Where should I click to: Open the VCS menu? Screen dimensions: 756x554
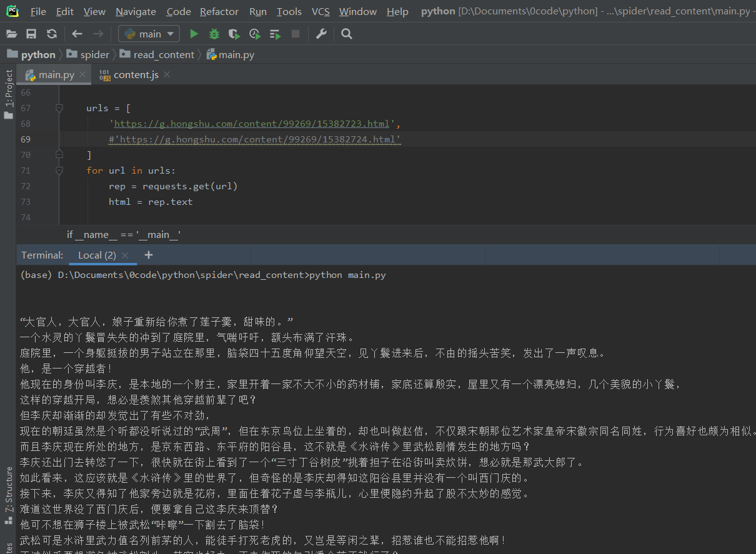321,11
